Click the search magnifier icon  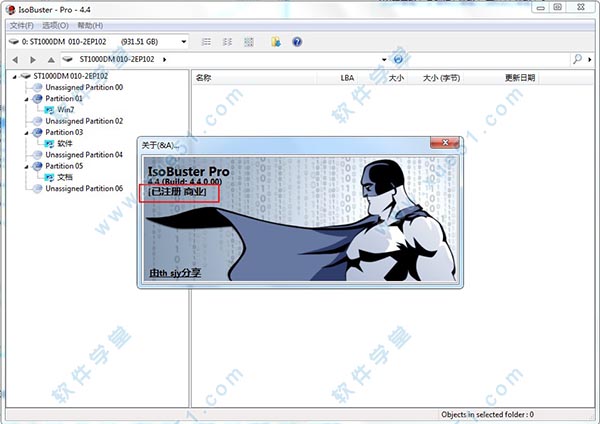[x=577, y=59]
